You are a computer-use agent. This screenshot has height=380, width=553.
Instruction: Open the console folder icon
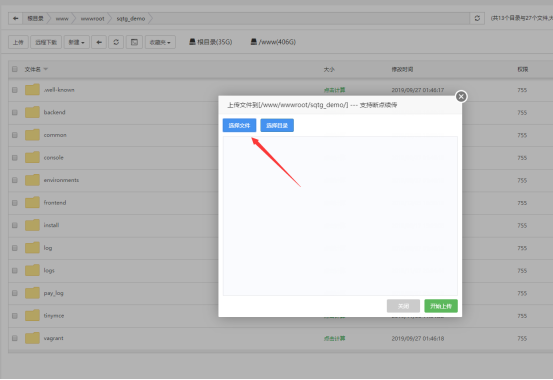[x=32, y=157]
